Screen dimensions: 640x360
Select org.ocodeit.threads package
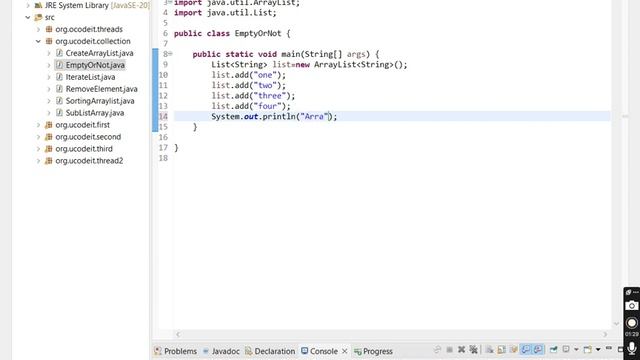click(x=89, y=29)
